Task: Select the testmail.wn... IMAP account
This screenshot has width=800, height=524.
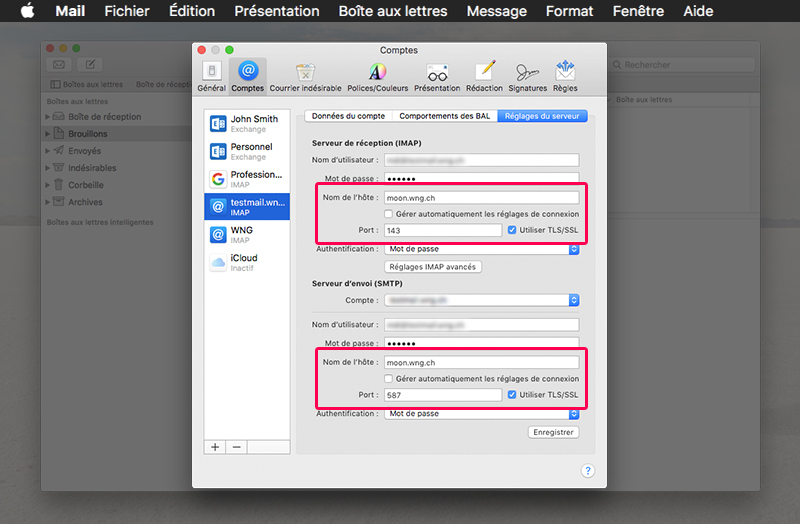Action: click(247, 207)
